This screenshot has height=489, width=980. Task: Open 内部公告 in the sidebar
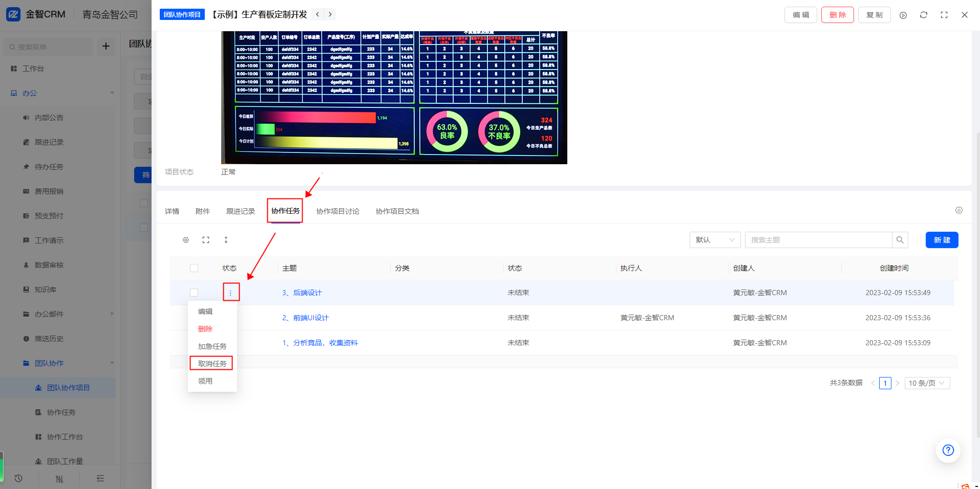(x=49, y=118)
